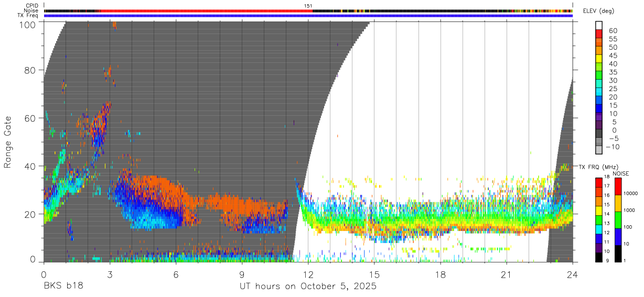
Task: Click NOISE colorbar label 100
Action: tap(628, 227)
